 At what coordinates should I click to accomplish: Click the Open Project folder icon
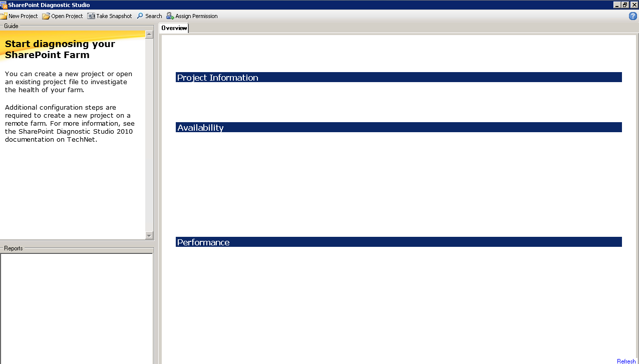[46, 16]
